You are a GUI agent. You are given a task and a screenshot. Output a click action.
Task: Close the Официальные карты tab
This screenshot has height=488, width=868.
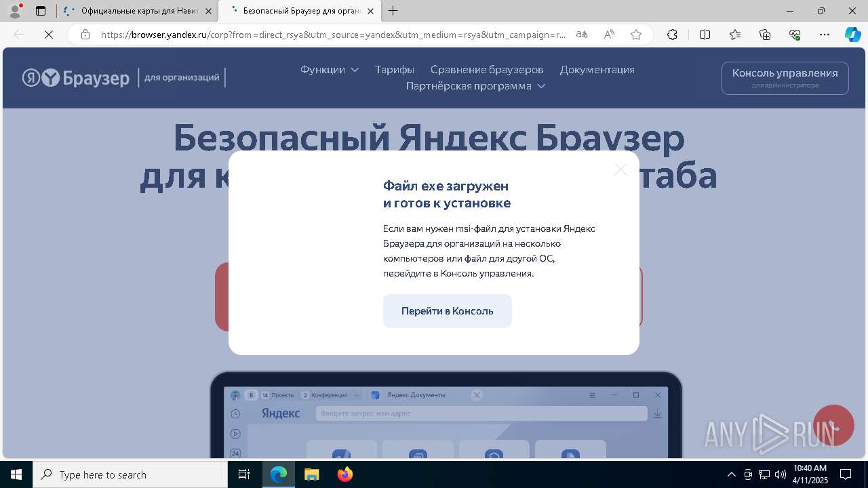[208, 11]
